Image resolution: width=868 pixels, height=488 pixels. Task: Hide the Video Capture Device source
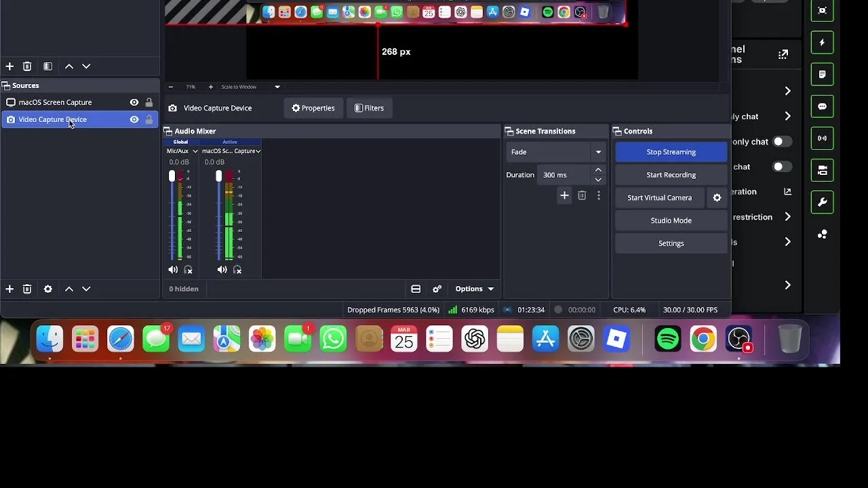[x=134, y=119]
